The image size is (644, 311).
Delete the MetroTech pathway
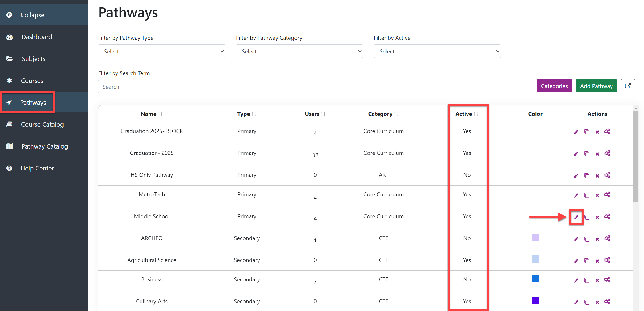[597, 195]
